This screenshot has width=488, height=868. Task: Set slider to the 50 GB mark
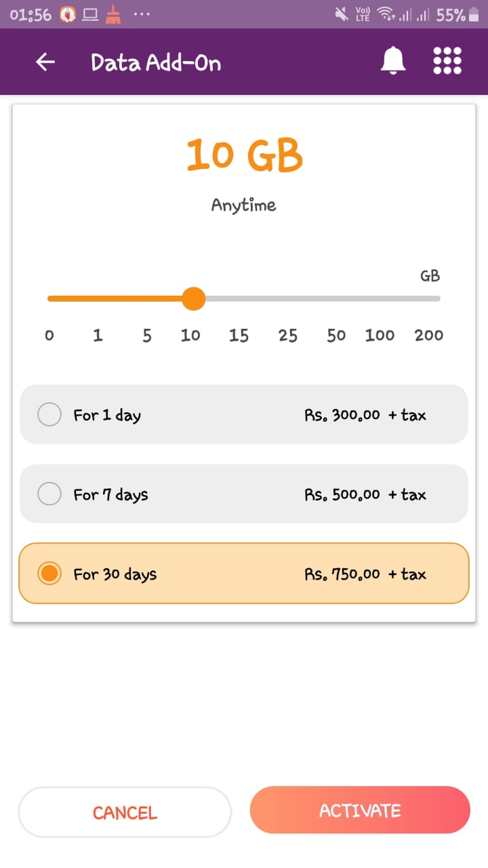336,335
